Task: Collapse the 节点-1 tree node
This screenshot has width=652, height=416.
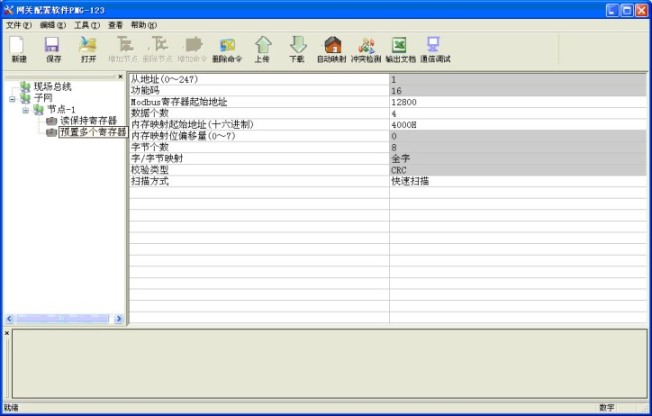Action: (x=25, y=110)
